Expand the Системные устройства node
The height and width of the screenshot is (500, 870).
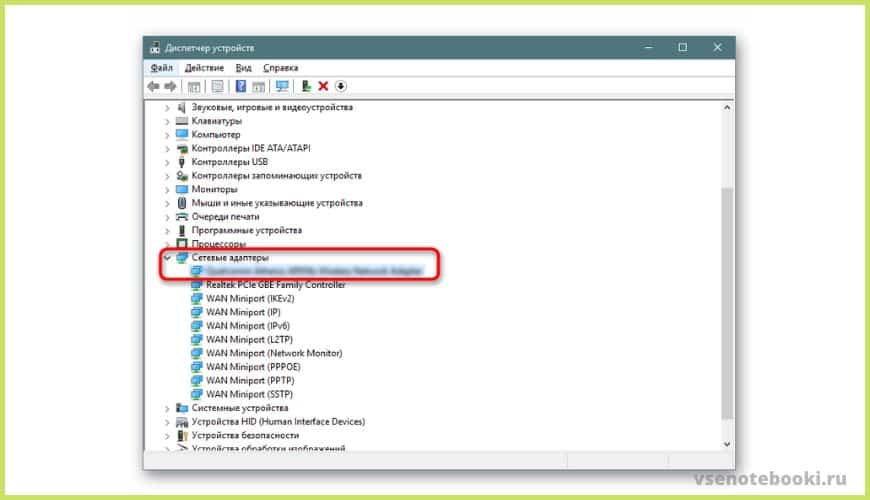coord(167,408)
